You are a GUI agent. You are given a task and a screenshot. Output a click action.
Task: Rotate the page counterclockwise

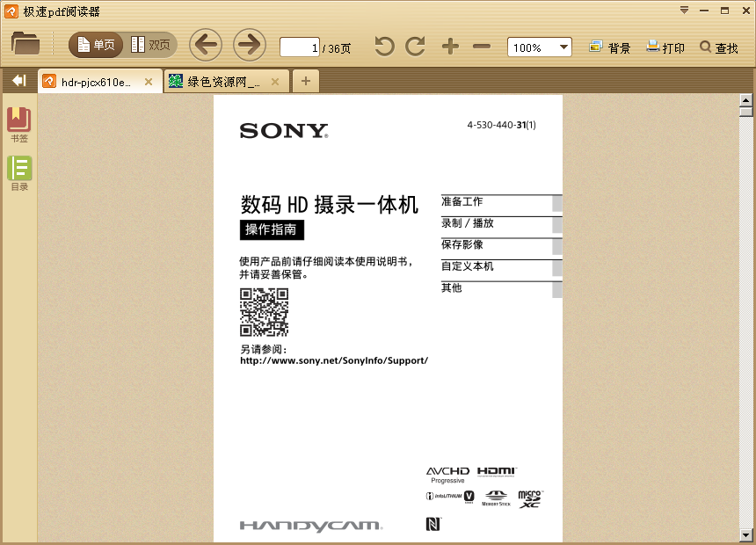pos(383,46)
